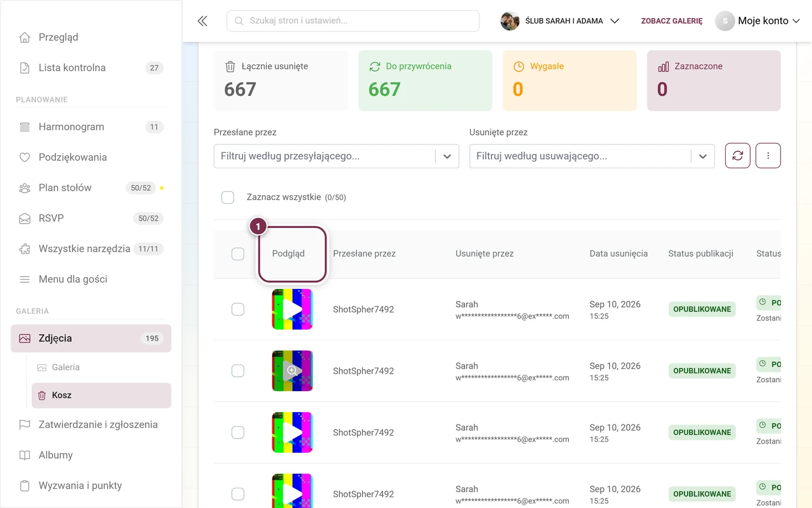Image resolution: width=812 pixels, height=508 pixels.
Task: Click the Harmonogram list icon
Action: pos(25,127)
